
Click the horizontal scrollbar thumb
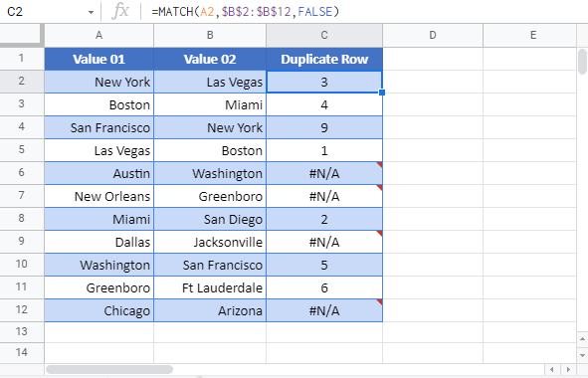click(109, 370)
